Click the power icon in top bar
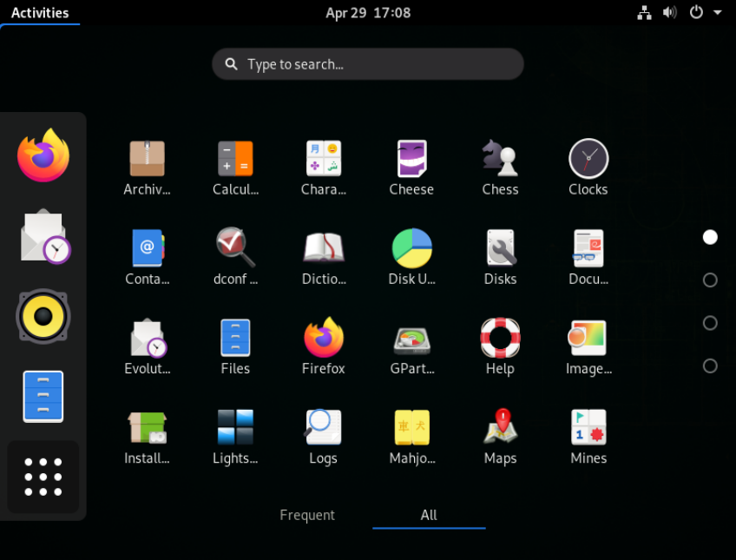 point(696,12)
